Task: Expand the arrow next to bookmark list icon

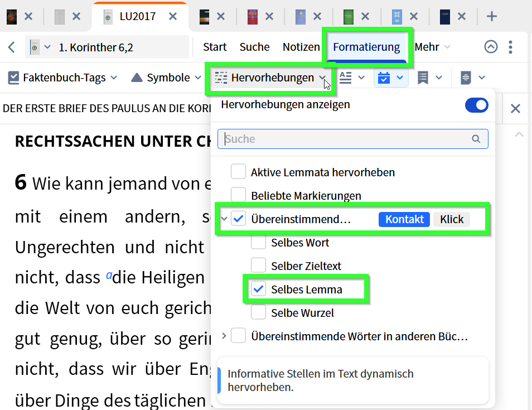Action: [x=439, y=78]
